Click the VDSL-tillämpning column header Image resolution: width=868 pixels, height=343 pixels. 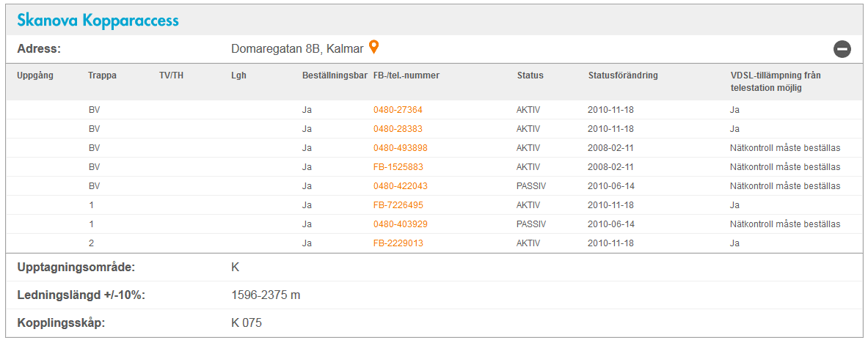(x=775, y=81)
